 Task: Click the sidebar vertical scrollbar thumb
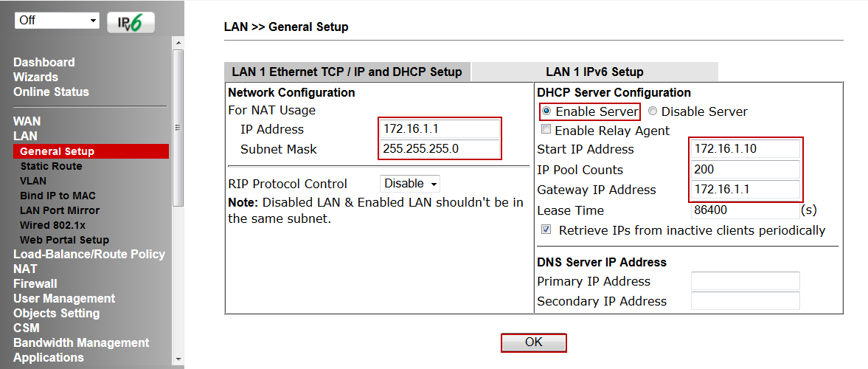pos(178,128)
